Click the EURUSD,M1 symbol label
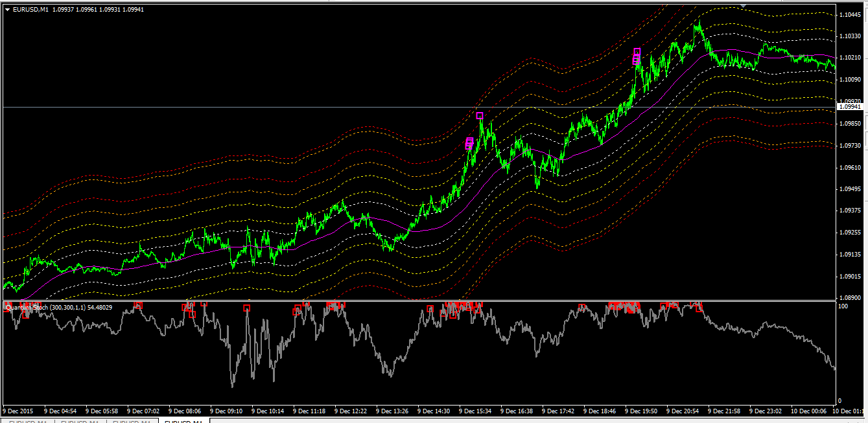 (x=30, y=8)
